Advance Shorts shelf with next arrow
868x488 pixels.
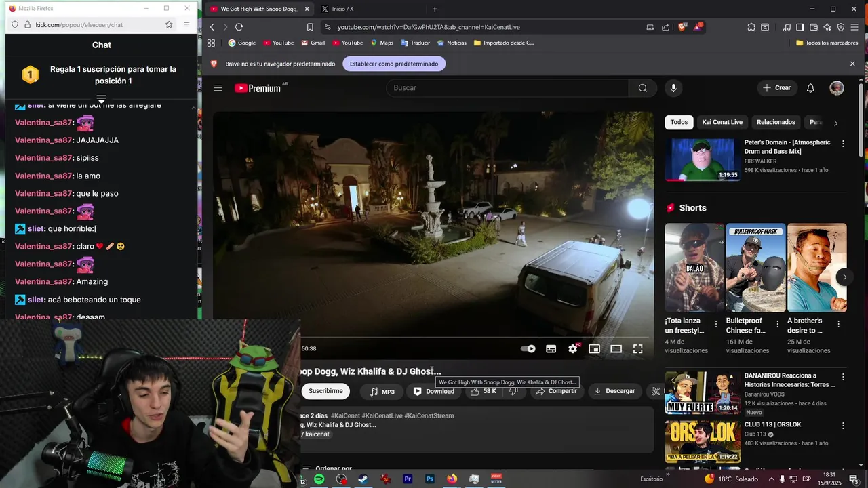[844, 277]
